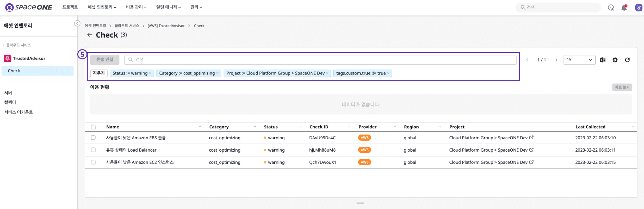This screenshot has height=209, width=644.
Task: Click timestamp 2023-02-22 06:03:15
Action: [x=595, y=162]
